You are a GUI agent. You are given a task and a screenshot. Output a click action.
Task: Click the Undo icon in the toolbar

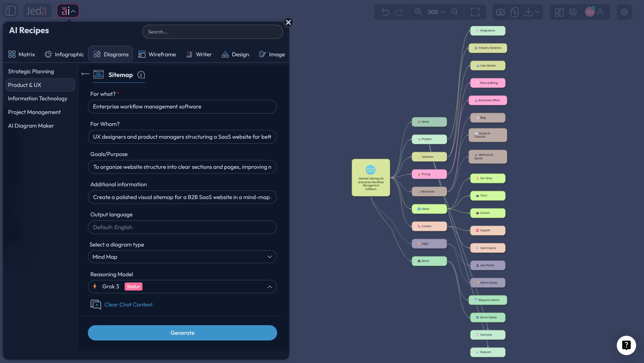click(385, 12)
